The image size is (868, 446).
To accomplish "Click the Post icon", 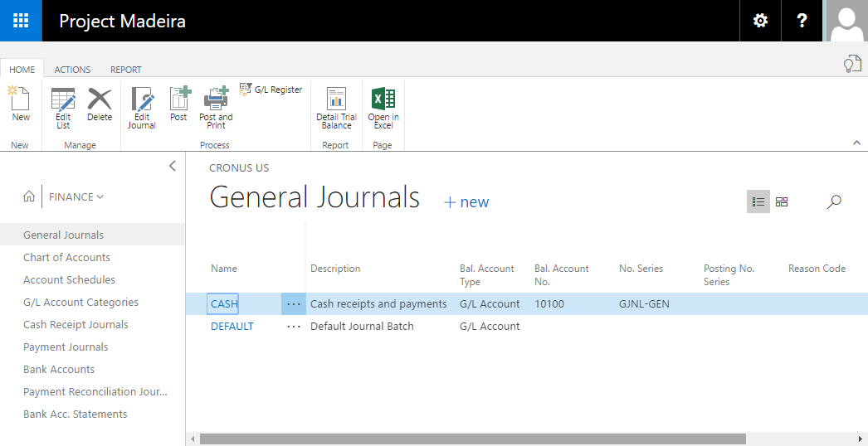I will [179, 104].
